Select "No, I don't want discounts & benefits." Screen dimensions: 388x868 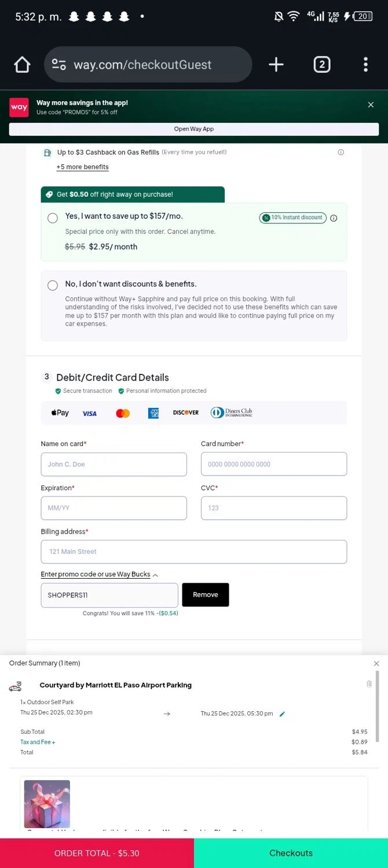(x=53, y=285)
